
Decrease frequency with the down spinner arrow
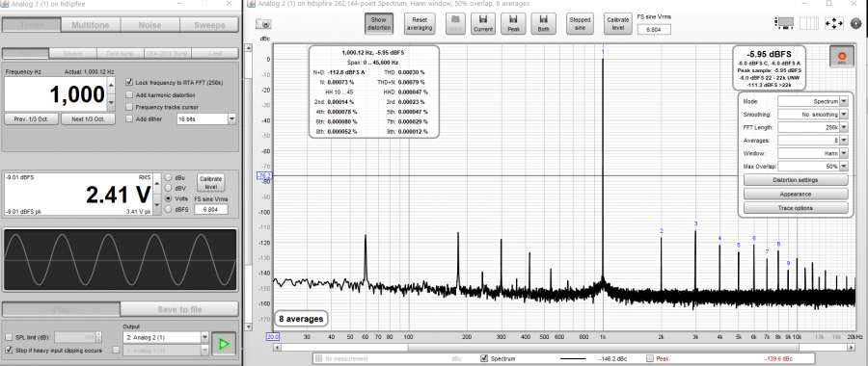(x=112, y=102)
